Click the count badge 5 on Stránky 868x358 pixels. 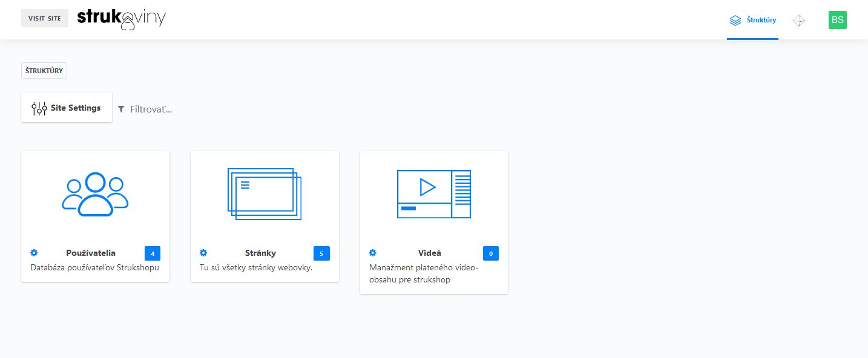pyautogui.click(x=321, y=253)
